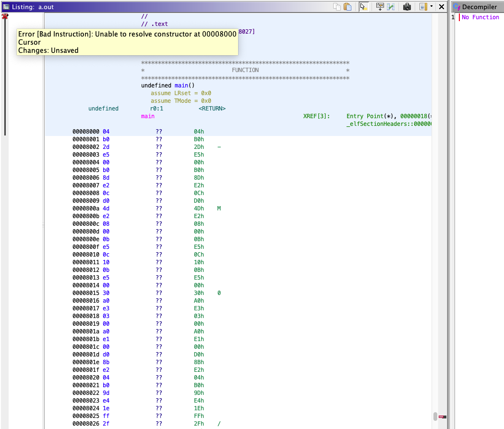Click address 00008020 in listing
Image resolution: width=504 pixels, height=429 pixels.
coord(86,378)
